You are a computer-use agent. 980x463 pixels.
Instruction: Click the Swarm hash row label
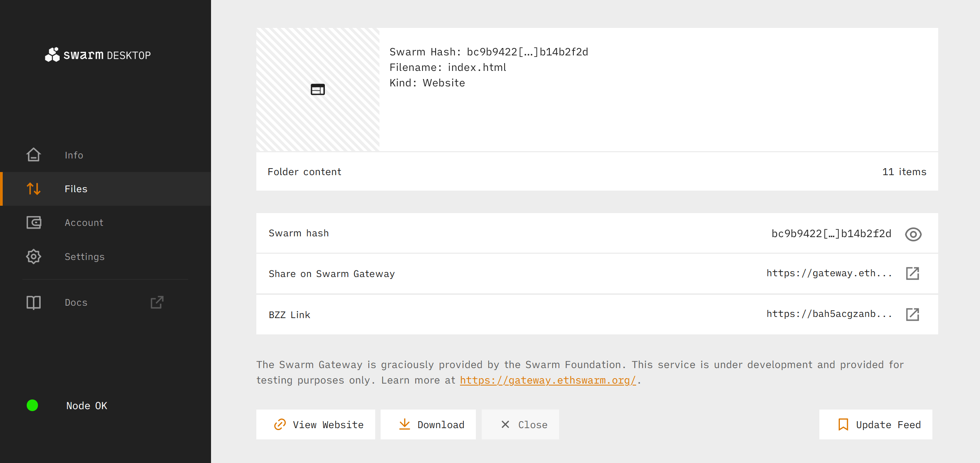pyautogui.click(x=299, y=233)
